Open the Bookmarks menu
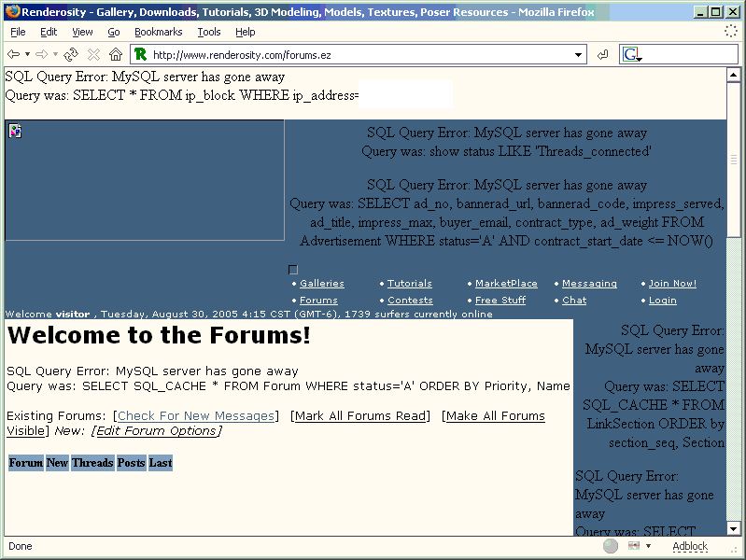The image size is (746, 560). click(159, 32)
